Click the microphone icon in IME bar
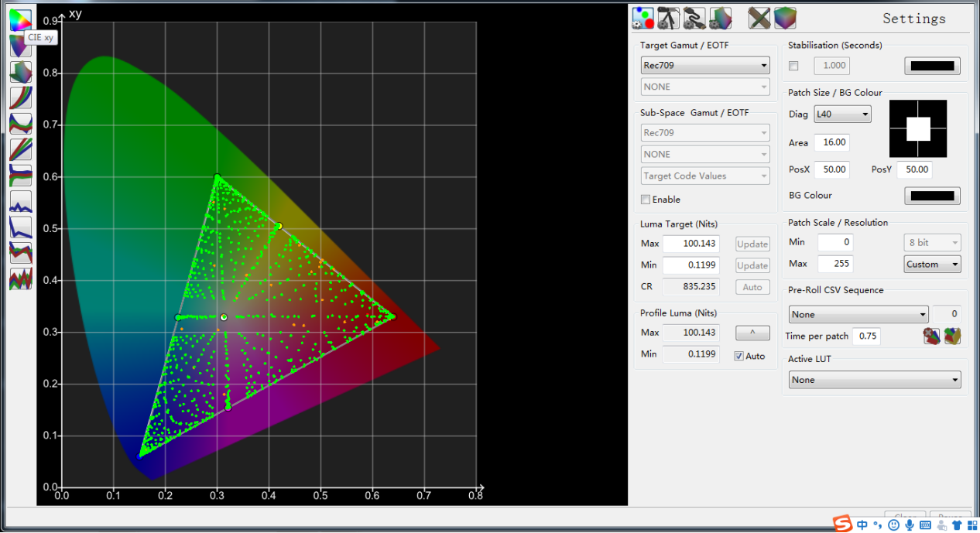 click(x=910, y=525)
